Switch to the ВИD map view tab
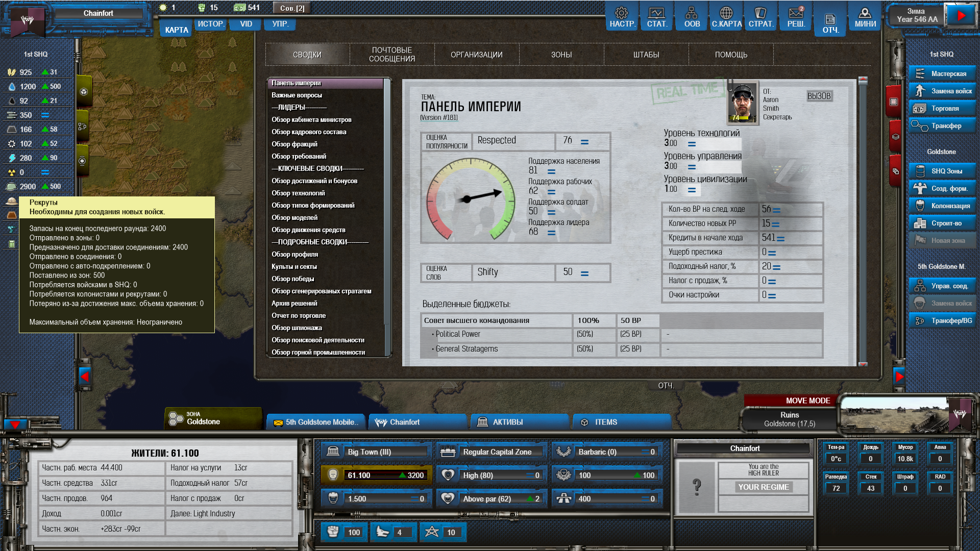This screenshot has width=980, height=551. click(x=246, y=24)
